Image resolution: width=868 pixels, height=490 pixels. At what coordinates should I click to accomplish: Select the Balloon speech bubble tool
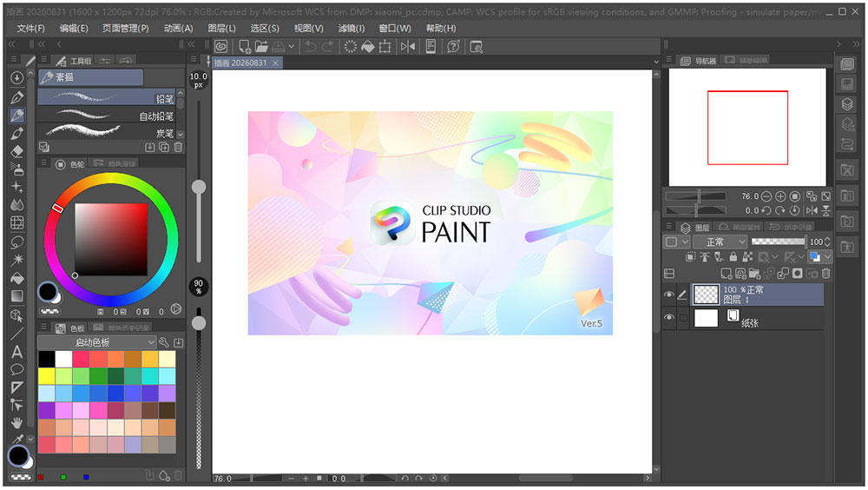click(16, 369)
